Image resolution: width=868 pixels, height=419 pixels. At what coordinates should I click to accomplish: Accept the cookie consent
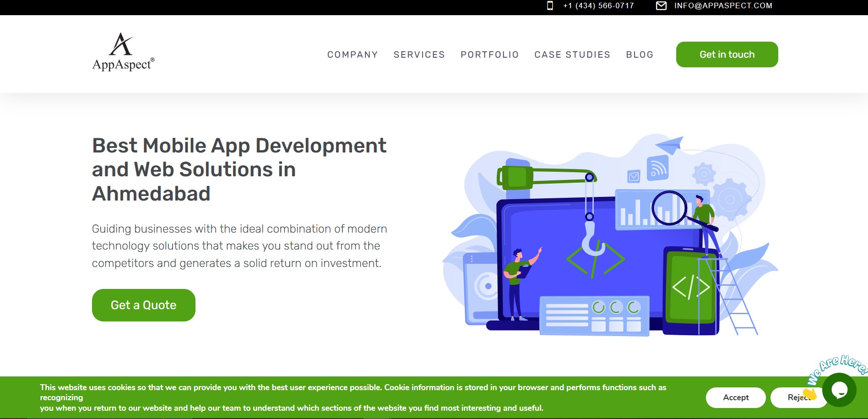(735, 397)
